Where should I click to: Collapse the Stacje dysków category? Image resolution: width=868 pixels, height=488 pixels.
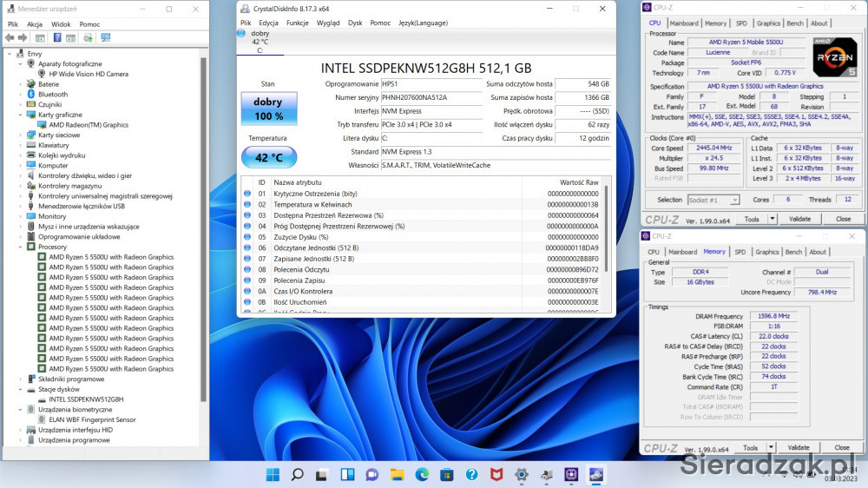tap(21, 389)
